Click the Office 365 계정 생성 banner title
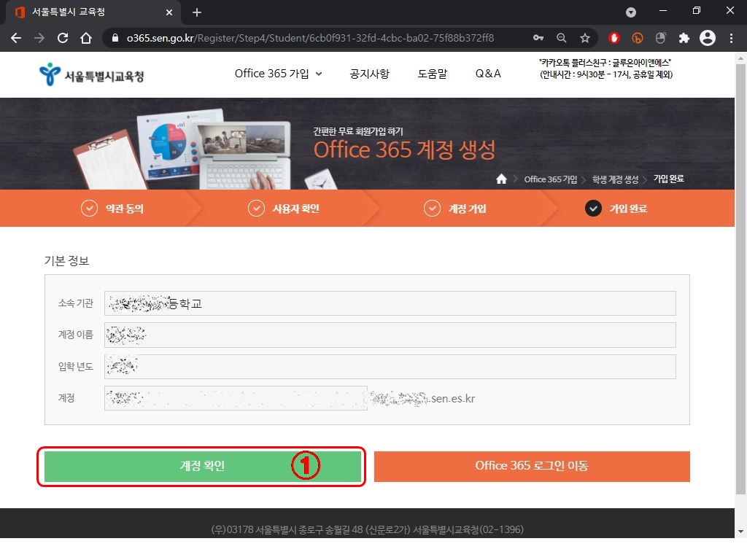The height and width of the screenshot is (560, 747). click(x=404, y=149)
